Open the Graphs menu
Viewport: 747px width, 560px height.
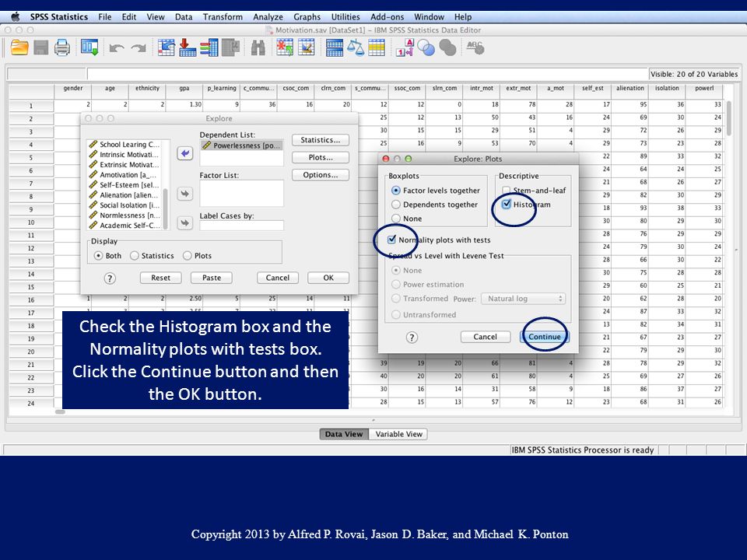[307, 17]
